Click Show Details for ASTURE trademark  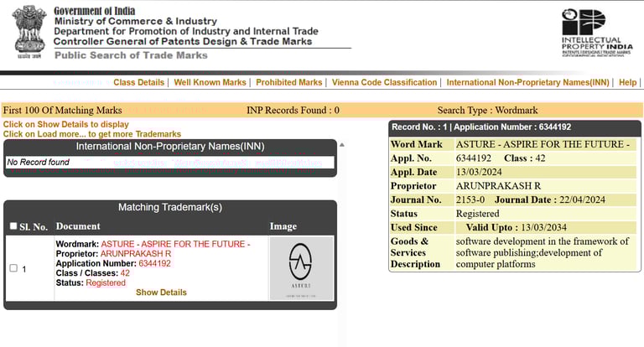[161, 293]
